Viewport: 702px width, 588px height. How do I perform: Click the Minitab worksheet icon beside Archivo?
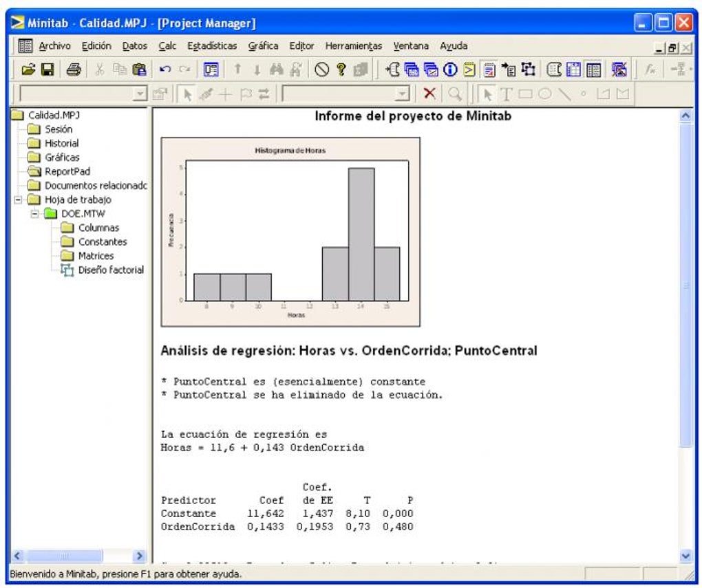click(25, 45)
